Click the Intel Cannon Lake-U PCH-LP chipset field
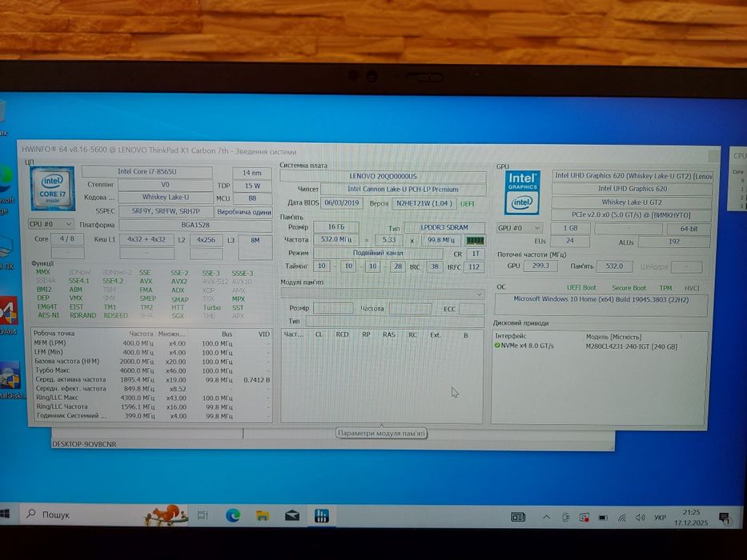This screenshot has width=747, height=560. click(x=403, y=190)
